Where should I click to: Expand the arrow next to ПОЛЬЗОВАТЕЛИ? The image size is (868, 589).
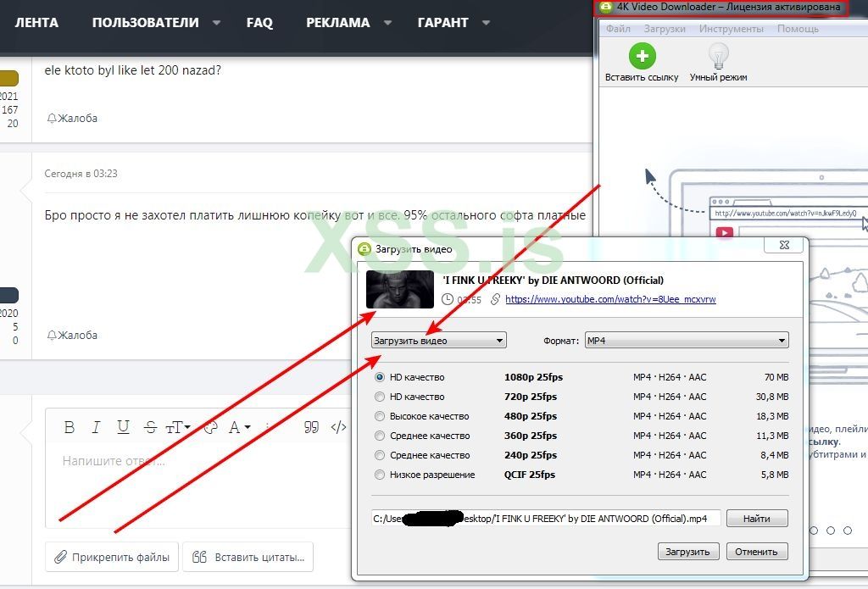216,23
